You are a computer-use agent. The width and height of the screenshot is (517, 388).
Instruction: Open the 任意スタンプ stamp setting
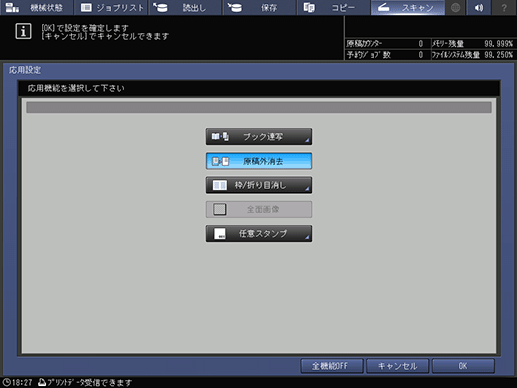pos(259,234)
